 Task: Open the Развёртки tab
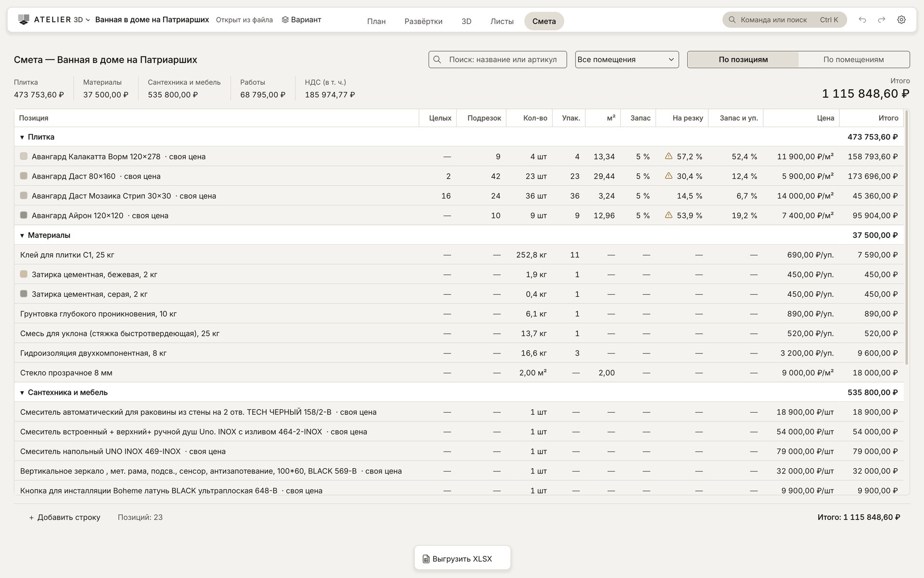(x=423, y=21)
